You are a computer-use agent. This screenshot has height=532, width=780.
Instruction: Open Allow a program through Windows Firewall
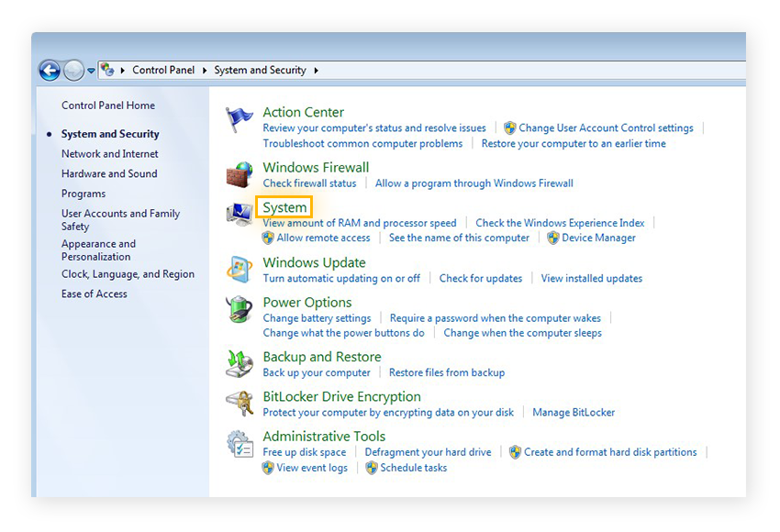click(474, 183)
